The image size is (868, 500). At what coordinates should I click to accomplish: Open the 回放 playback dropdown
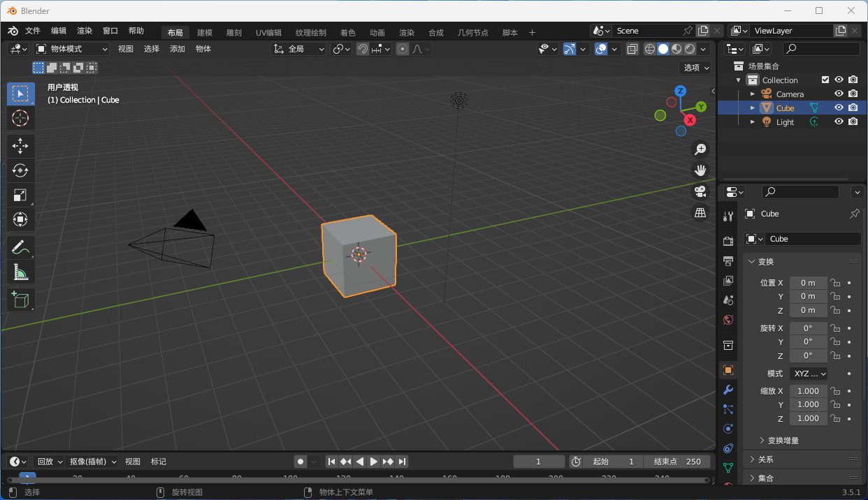pos(49,462)
